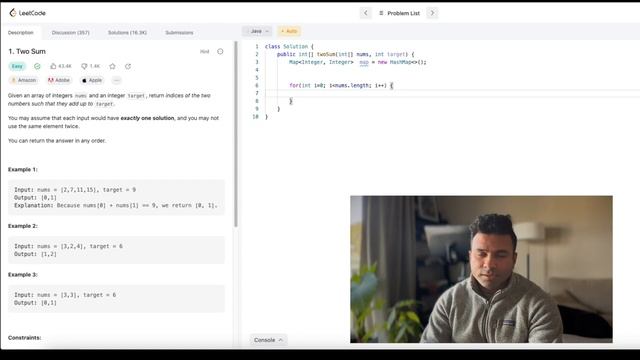640x360 pixels.
Task: Click the Adobe company tag
Action: pyautogui.click(x=59, y=80)
